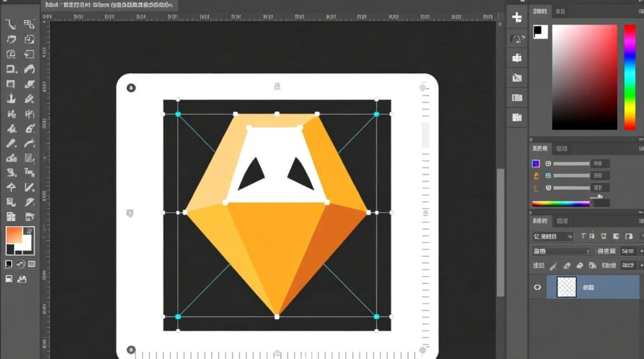Screen dimensions: 644x359
Task: Select the upward arrow tool in the toolbar's left column
Action: click(11, 188)
